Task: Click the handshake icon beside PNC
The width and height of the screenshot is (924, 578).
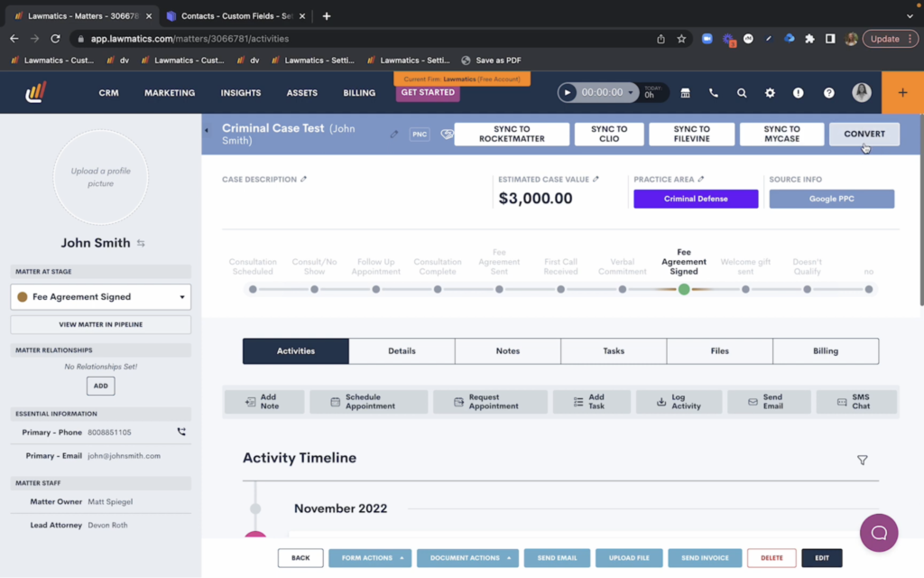Action: pyautogui.click(x=447, y=135)
